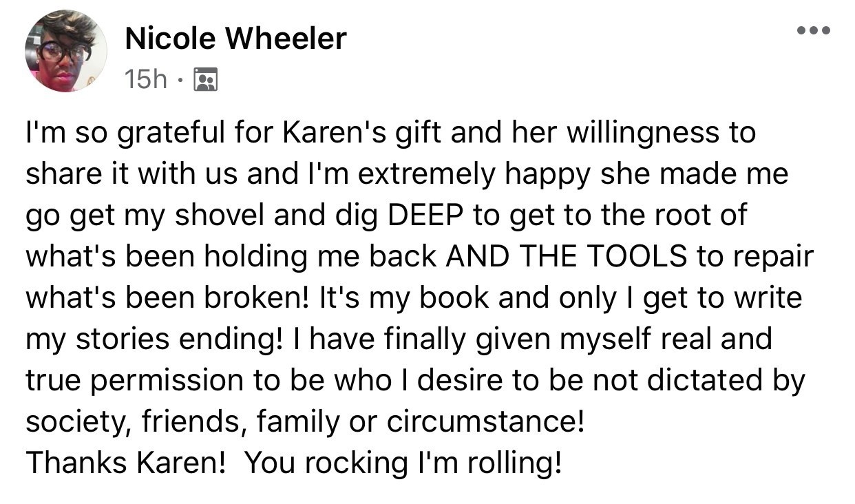Click the post's first line about Karen's gift
The width and height of the screenshot is (855, 504).
click(390, 134)
